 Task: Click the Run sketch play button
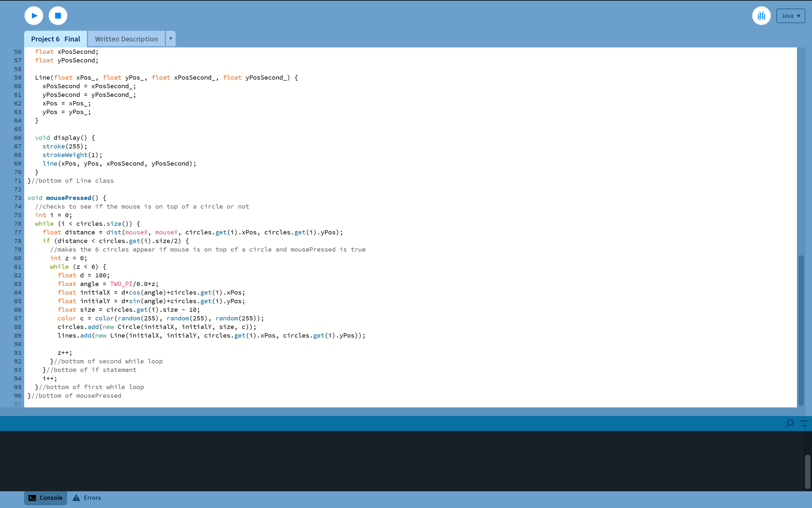pos(34,16)
